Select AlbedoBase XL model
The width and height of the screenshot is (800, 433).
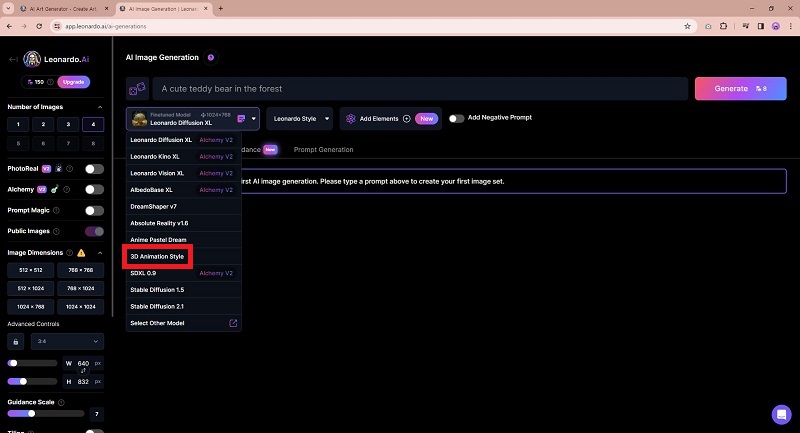click(184, 190)
